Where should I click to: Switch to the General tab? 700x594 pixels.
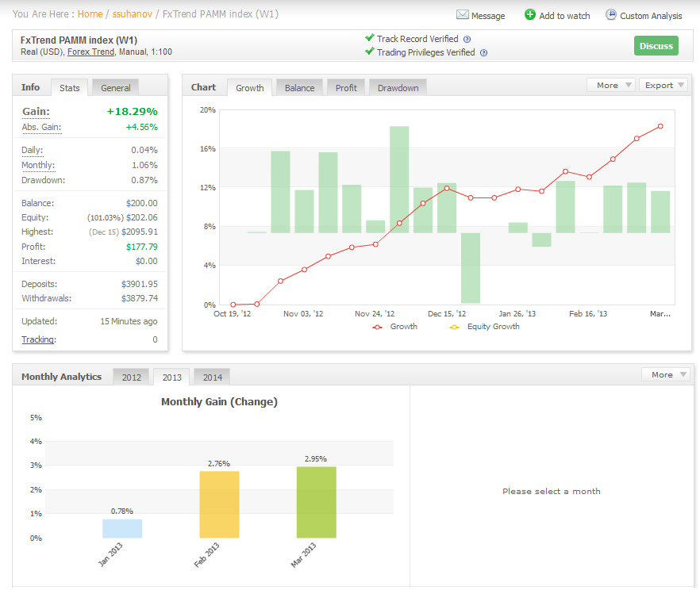pos(116,88)
